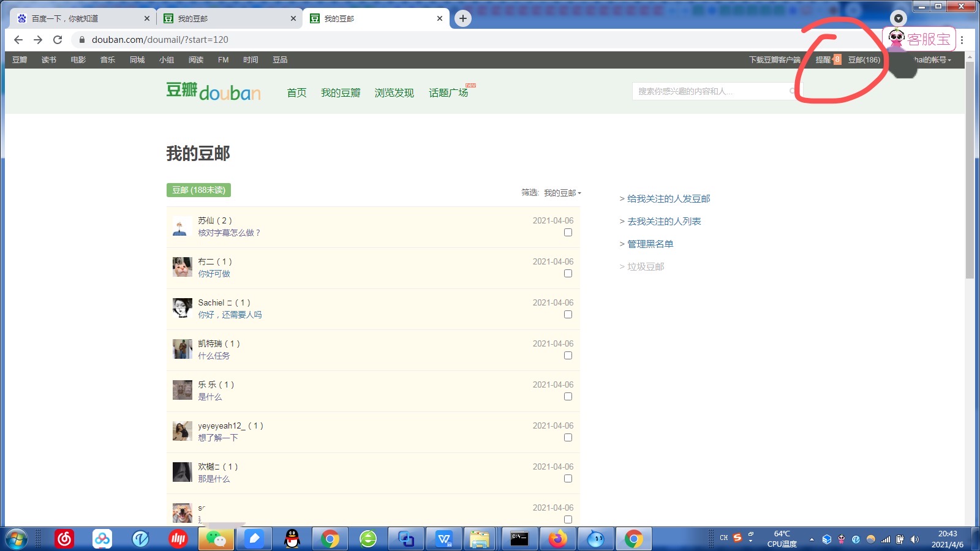Screen dimensions: 980x551
Task: Tick checkbox for yeyeyeah12_ message
Action: click(x=568, y=438)
